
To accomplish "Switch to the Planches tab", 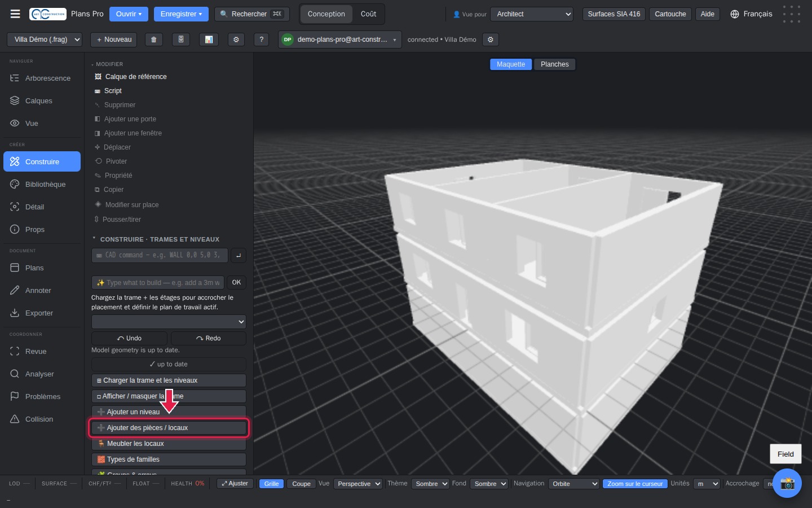I will coord(555,64).
